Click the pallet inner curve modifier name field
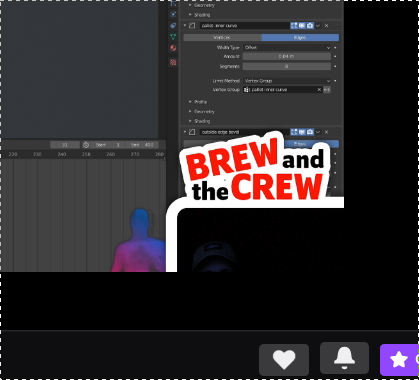 tap(245, 26)
